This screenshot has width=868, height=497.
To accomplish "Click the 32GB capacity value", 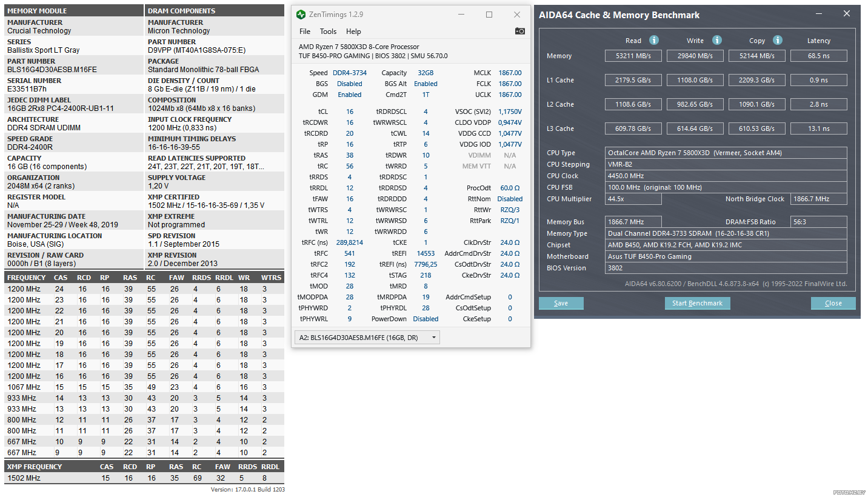I will pos(426,73).
